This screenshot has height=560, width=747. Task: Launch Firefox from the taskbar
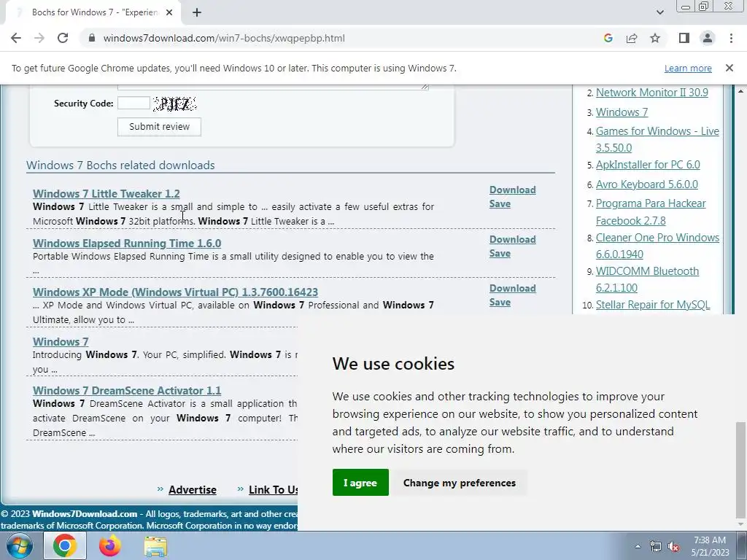click(x=109, y=545)
